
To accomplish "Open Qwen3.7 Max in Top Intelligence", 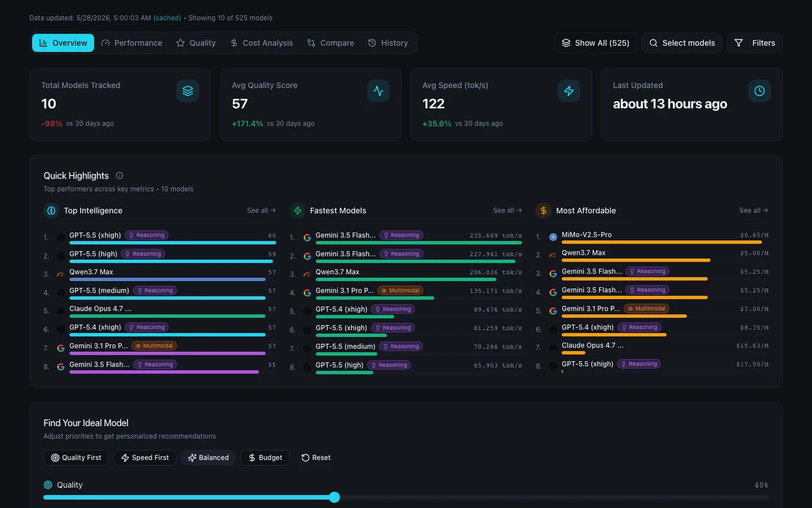I will click(x=91, y=272).
